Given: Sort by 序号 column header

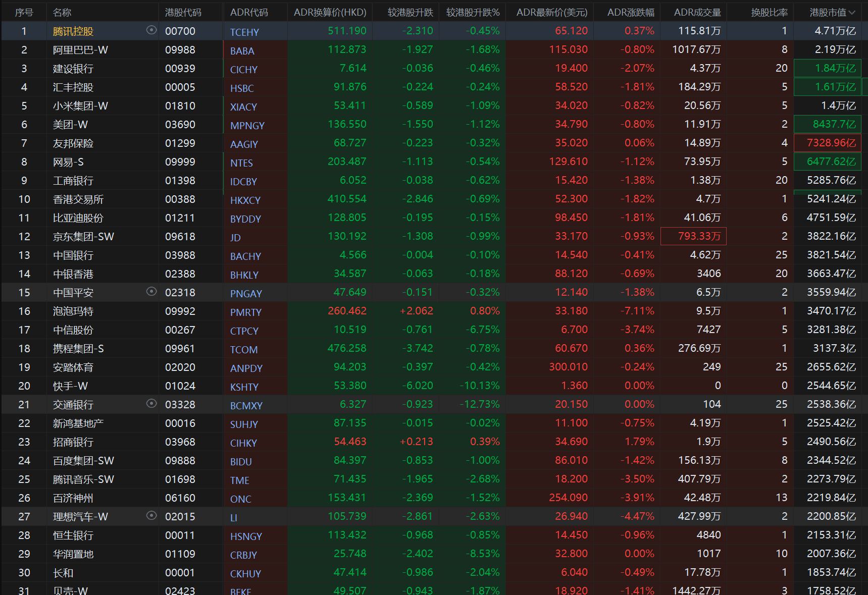Looking at the screenshot, I should pos(24,13).
